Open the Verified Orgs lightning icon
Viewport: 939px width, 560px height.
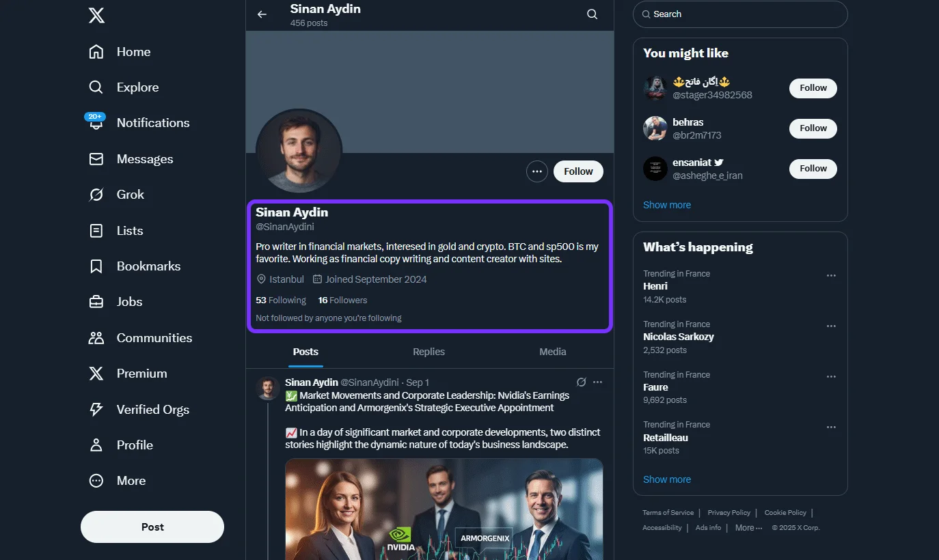click(96, 410)
